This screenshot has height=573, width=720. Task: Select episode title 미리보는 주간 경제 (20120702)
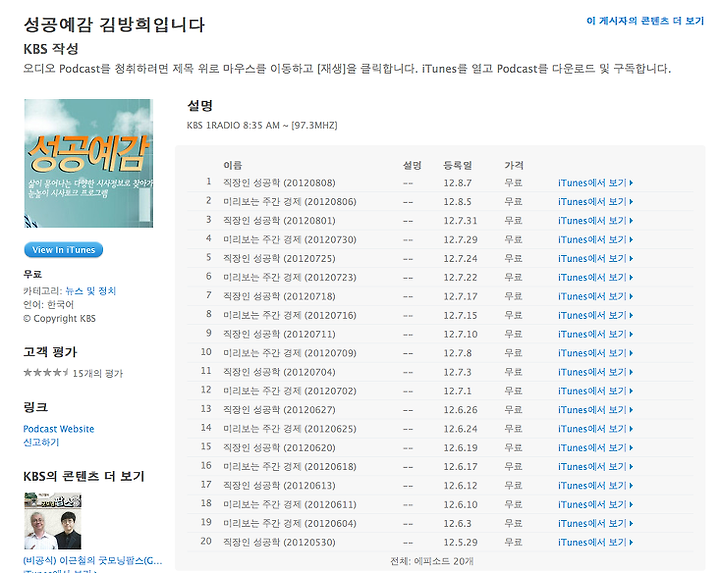290,391
